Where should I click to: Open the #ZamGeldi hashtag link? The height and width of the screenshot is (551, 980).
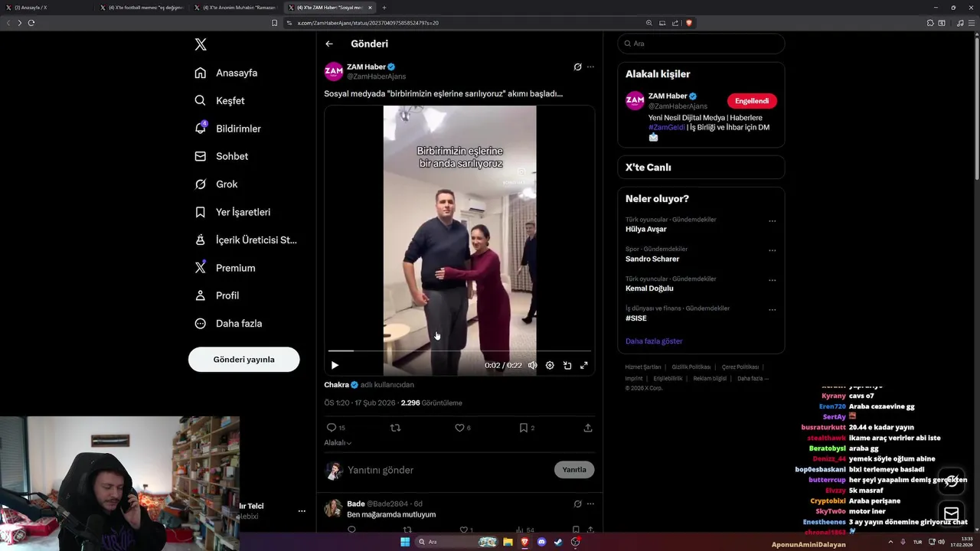point(667,127)
